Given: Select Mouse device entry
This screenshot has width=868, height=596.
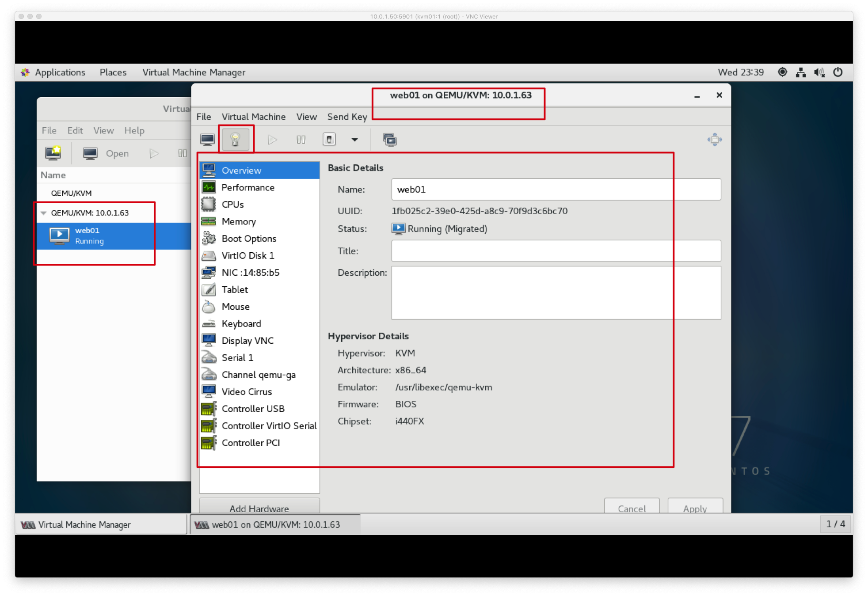Looking at the screenshot, I should coord(259,306).
